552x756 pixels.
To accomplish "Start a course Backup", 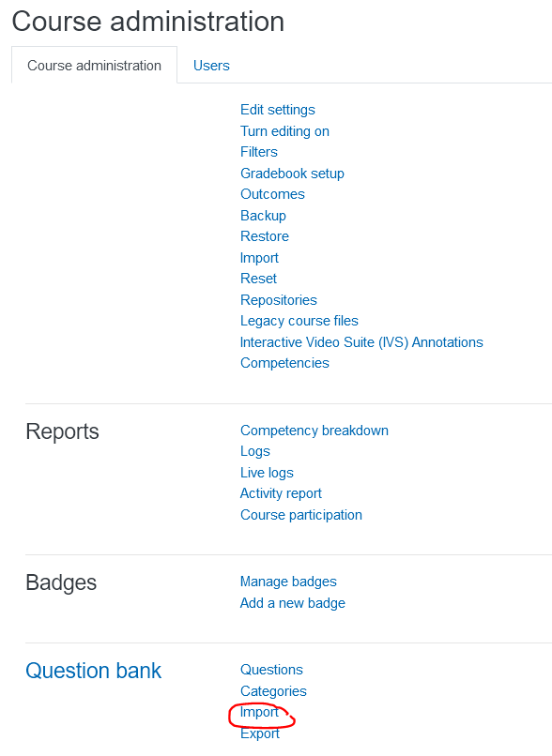I will click(263, 216).
